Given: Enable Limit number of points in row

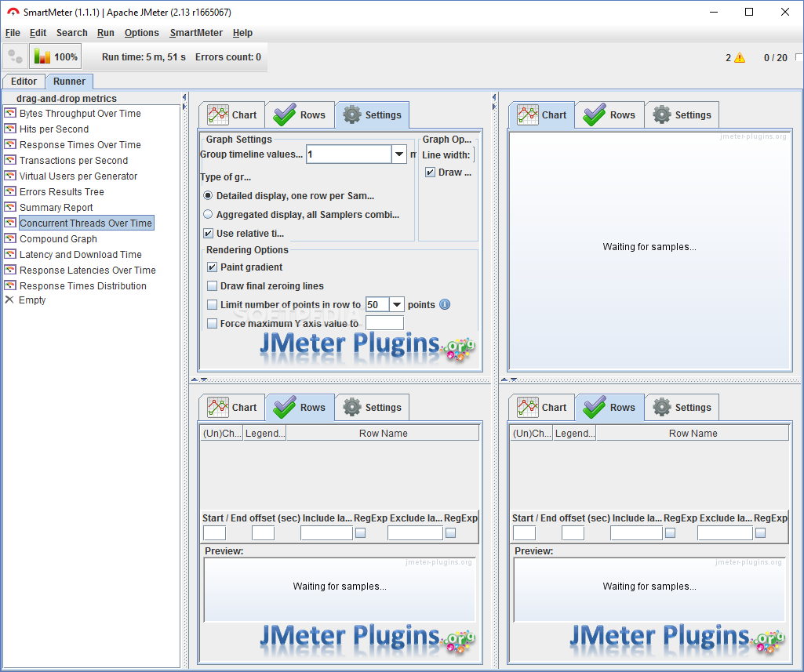Looking at the screenshot, I should pyautogui.click(x=213, y=304).
